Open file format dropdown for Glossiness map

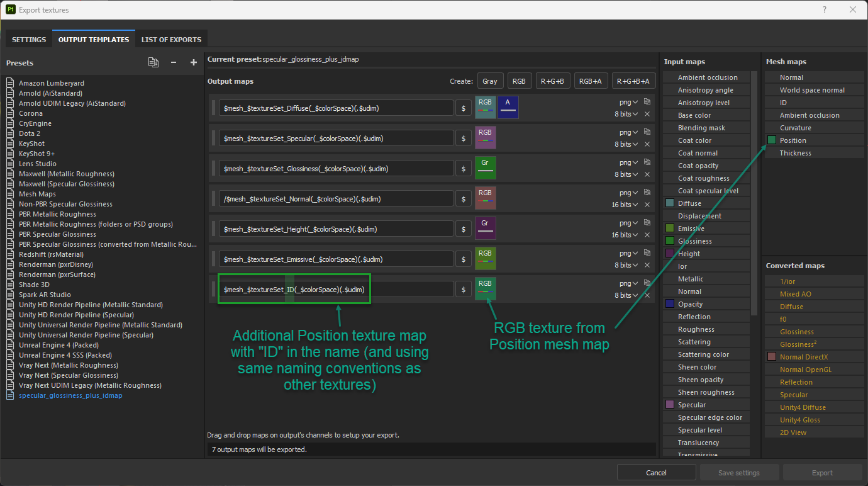click(628, 162)
